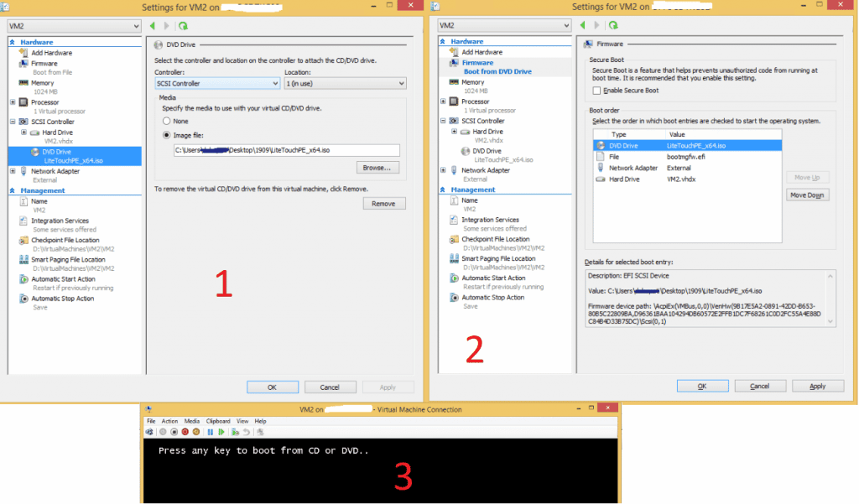Pause the virtual machine via toolbar
The width and height of the screenshot is (859, 504).
(x=211, y=432)
